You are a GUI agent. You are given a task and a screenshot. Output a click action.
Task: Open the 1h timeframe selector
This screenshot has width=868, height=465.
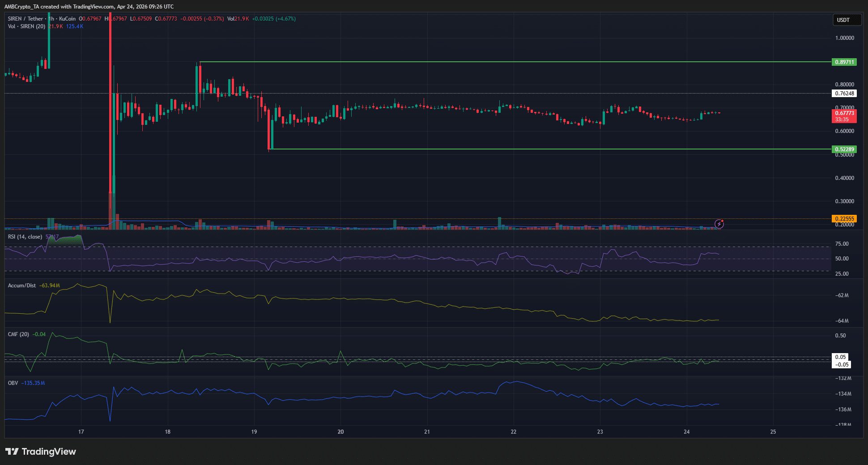(x=50, y=19)
